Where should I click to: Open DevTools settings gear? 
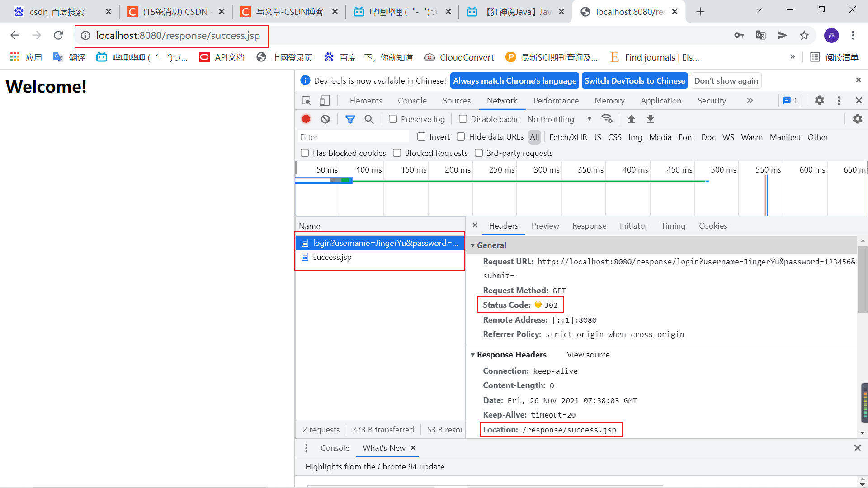click(820, 100)
